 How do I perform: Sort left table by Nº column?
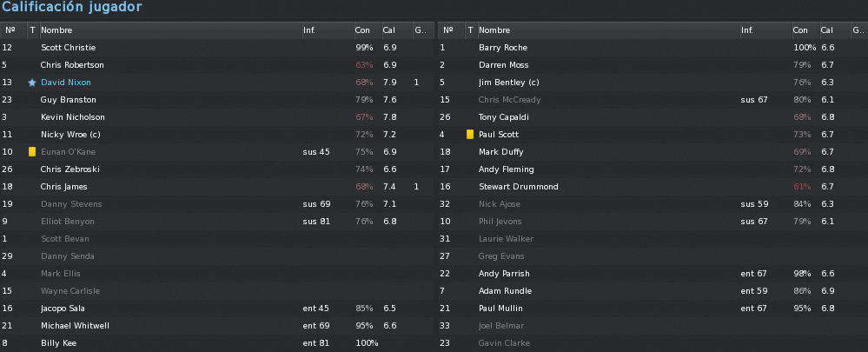click(x=13, y=30)
